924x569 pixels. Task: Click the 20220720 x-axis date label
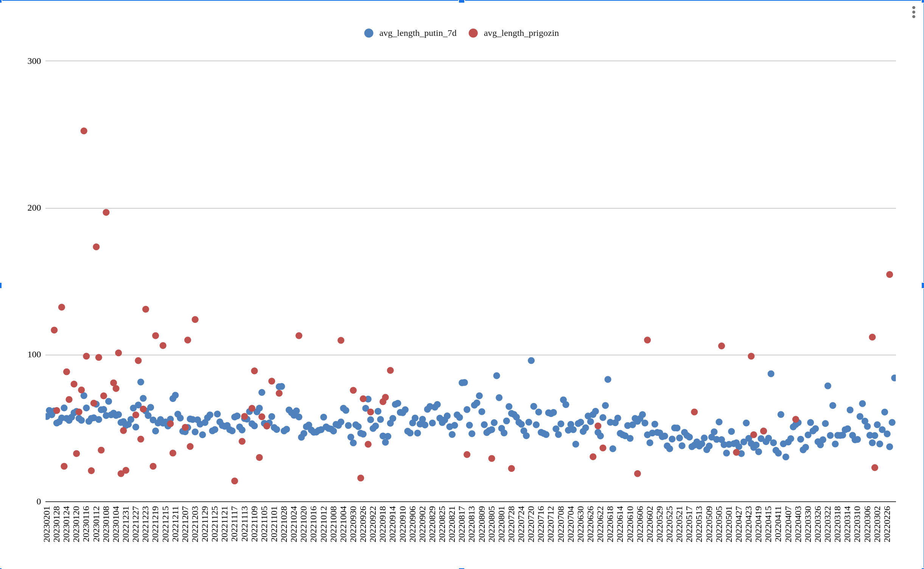[x=531, y=524]
